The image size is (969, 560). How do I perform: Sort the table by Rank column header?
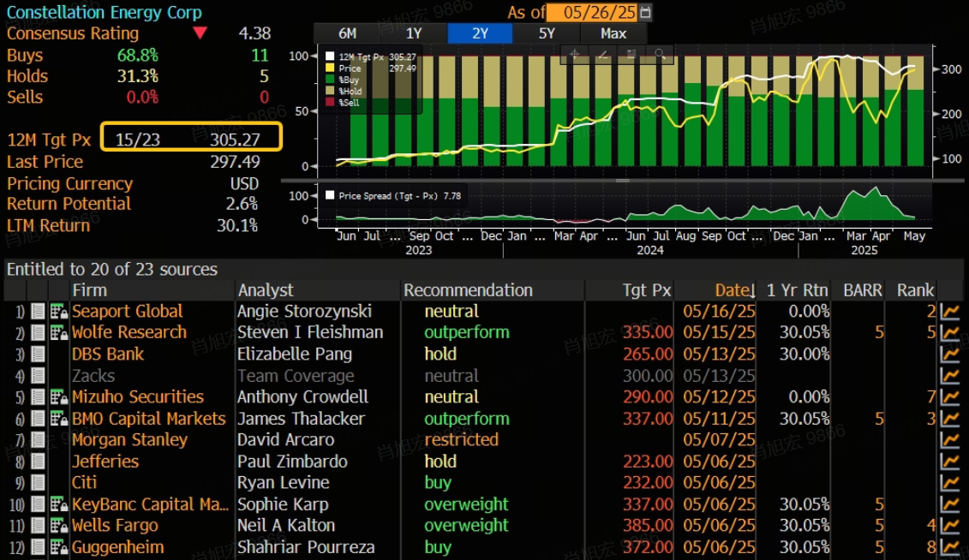point(914,290)
